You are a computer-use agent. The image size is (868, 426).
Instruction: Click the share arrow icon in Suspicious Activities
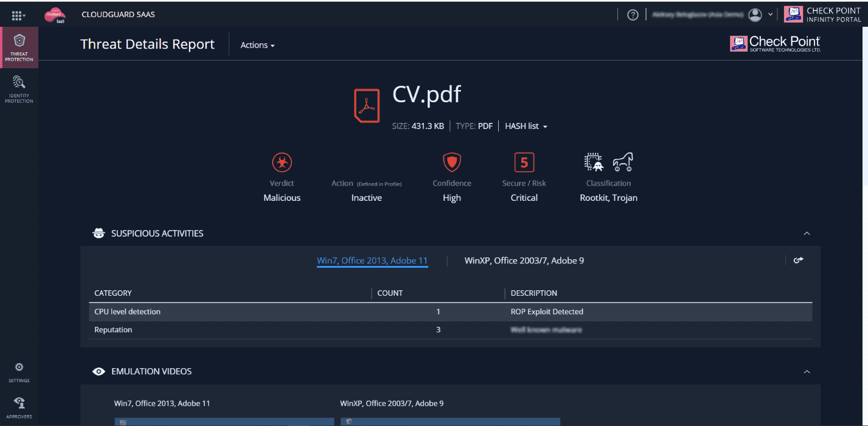pos(799,260)
